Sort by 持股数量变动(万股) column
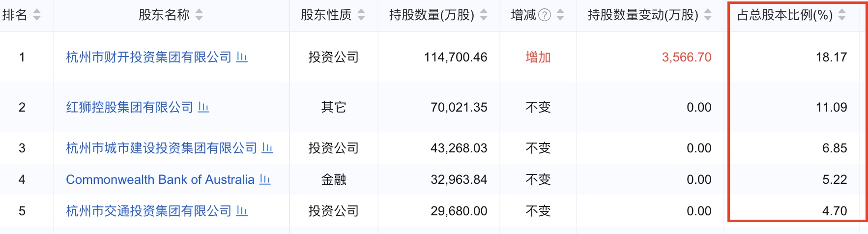868x234 pixels. (708, 15)
